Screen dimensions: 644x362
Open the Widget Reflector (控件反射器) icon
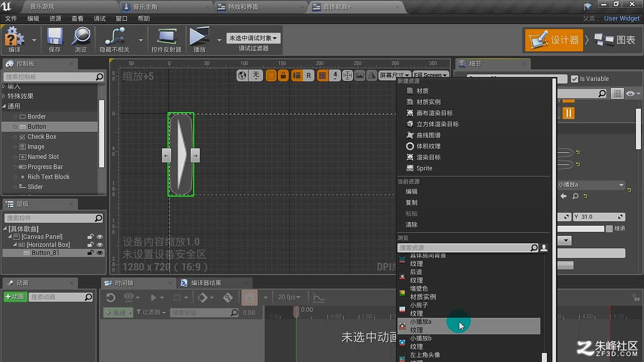coord(167,39)
